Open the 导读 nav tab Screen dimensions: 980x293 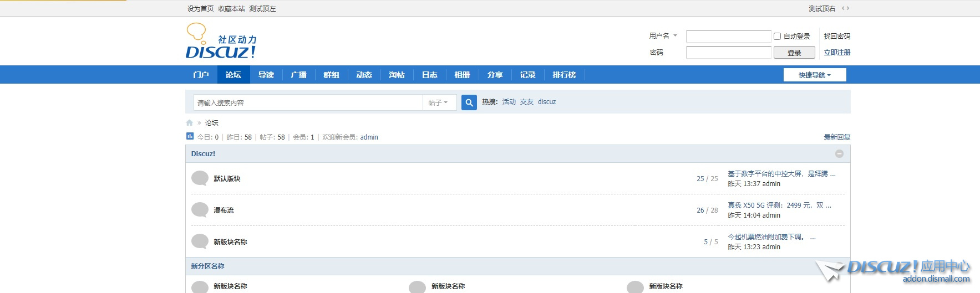[x=266, y=75]
